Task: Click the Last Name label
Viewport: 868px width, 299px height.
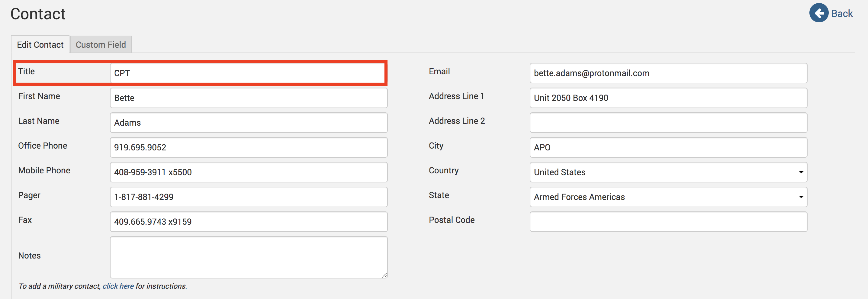Action: (x=39, y=121)
